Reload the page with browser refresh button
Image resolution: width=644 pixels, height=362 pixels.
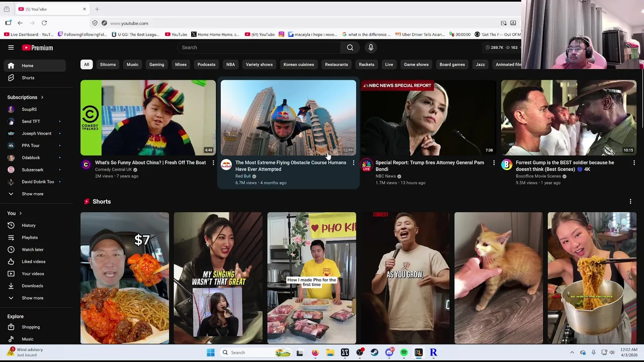click(x=44, y=23)
